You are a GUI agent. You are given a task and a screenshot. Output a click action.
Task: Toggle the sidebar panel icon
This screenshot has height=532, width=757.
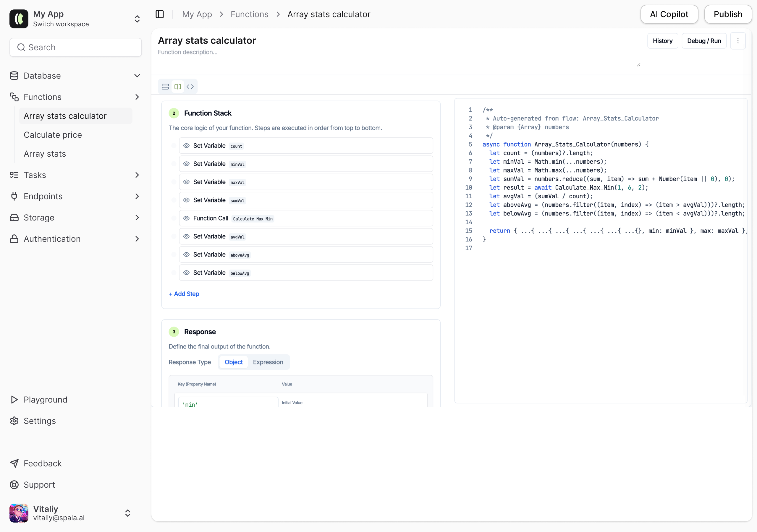pyautogui.click(x=160, y=14)
